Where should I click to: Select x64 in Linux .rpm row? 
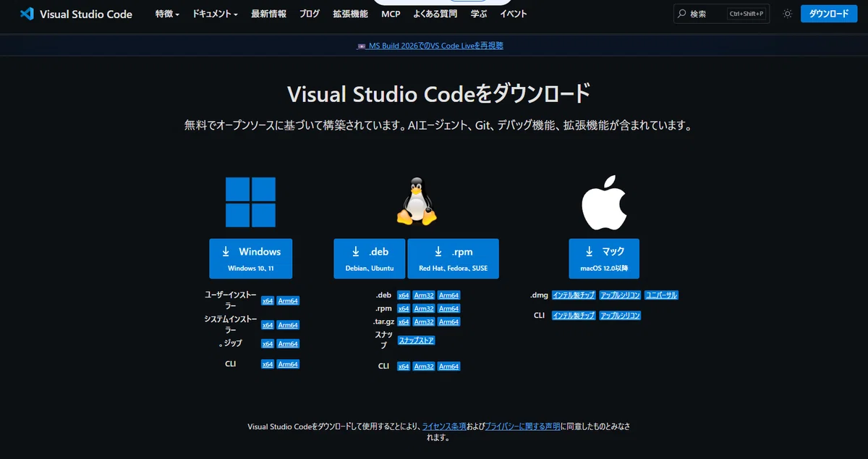pyautogui.click(x=404, y=308)
